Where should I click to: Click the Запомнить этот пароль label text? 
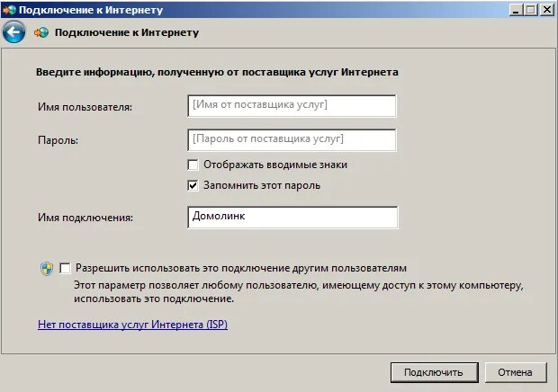(x=262, y=185)
